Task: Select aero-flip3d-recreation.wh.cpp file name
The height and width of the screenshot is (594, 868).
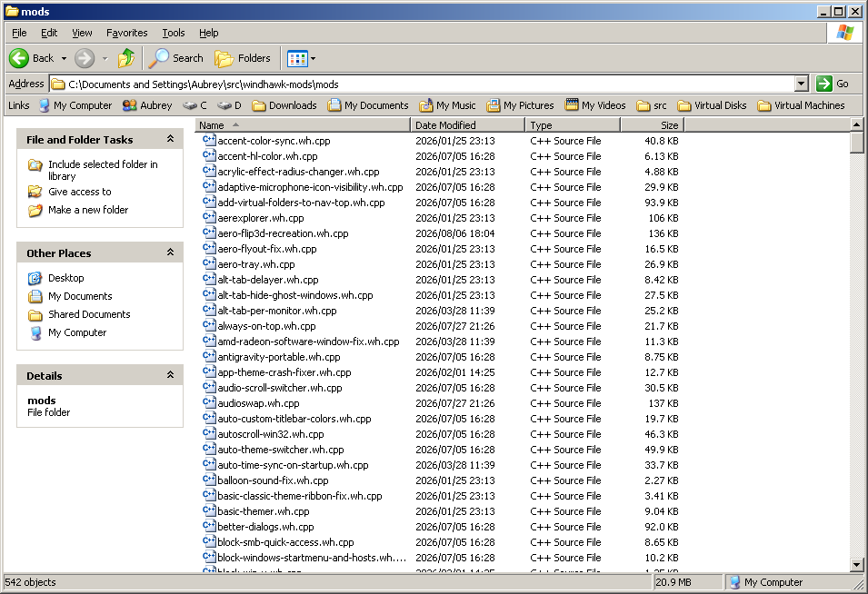Action: (283, 233)
